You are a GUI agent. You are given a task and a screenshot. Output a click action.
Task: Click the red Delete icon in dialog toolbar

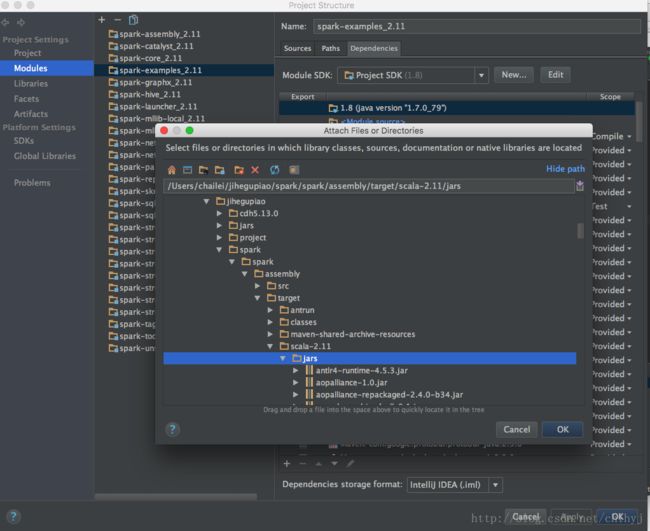point(255,170)
